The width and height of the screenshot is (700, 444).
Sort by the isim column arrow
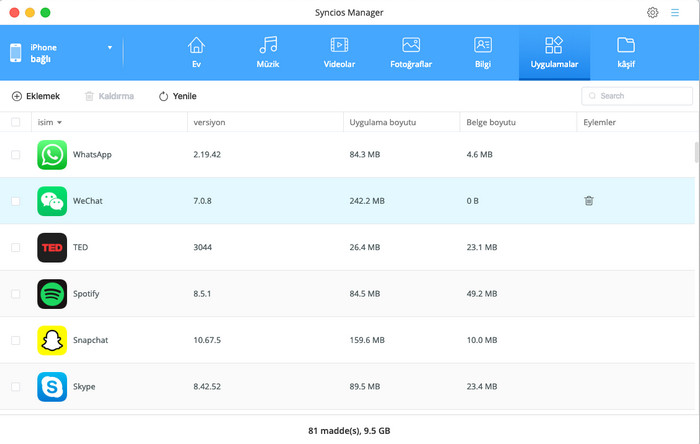[59, 122]
